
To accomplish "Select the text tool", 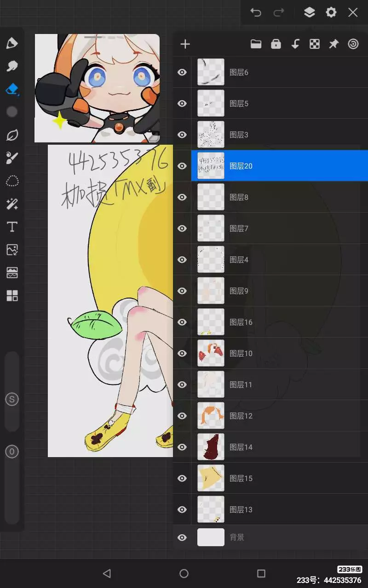I will 12,226.
